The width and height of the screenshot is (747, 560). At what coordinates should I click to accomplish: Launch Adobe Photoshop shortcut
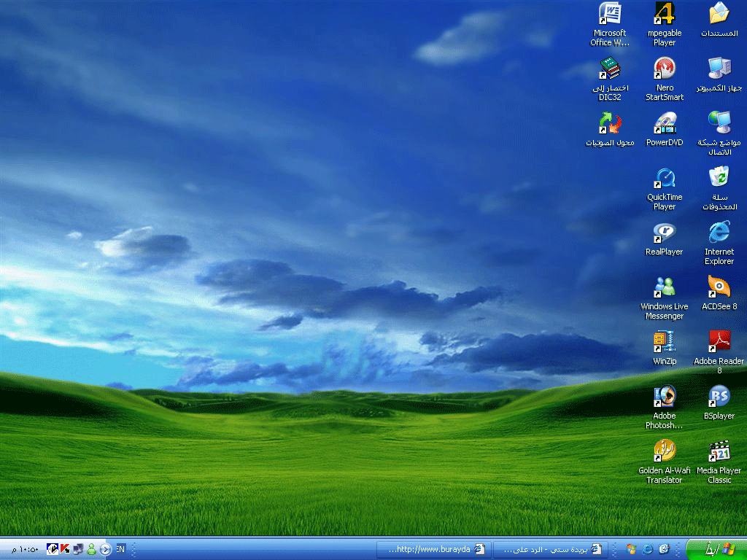665,408
